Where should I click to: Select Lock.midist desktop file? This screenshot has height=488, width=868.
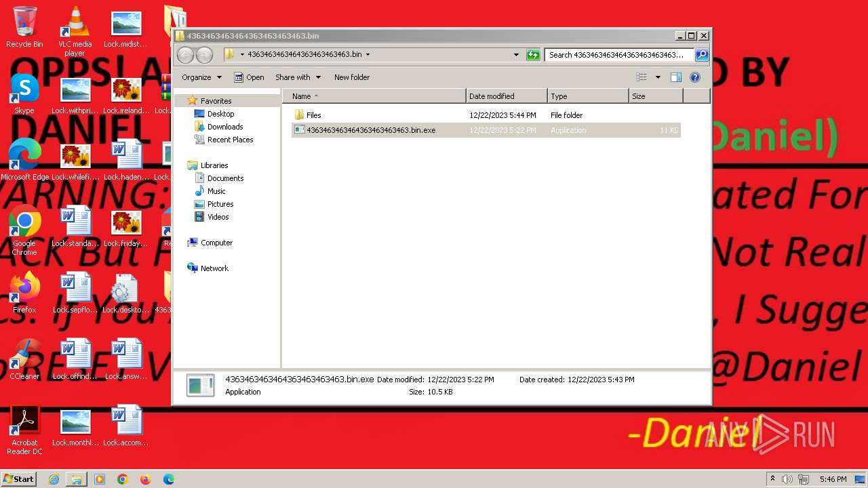click(x=125, y=28)
